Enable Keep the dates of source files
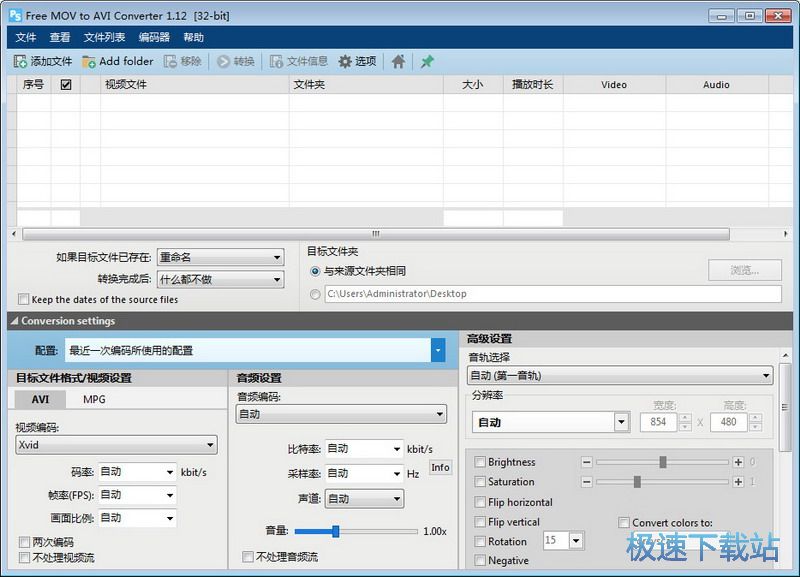The width and height of the screenshot is (800, 577). [x=24, y=299]
